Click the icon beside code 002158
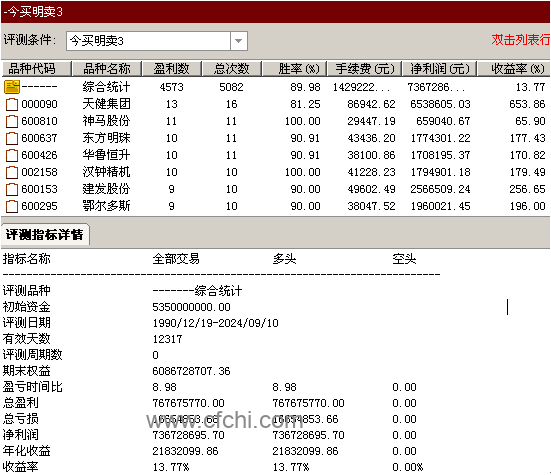 (12, 172)
